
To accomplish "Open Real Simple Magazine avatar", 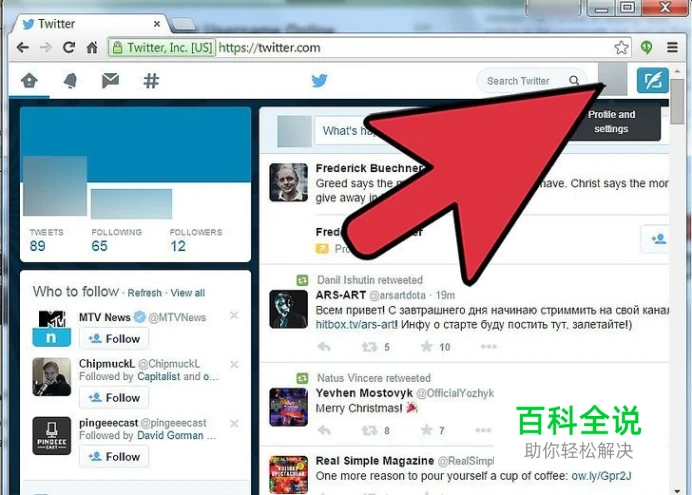I will coord(289,475).
